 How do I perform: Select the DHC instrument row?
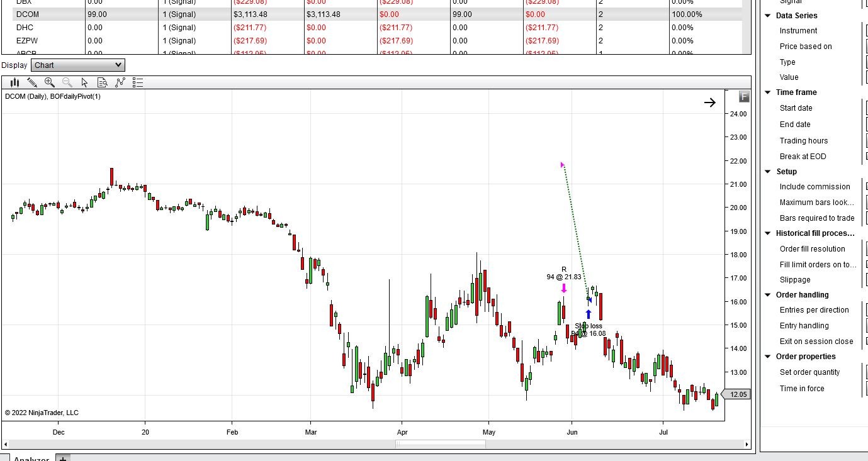[x=377, y=28]
